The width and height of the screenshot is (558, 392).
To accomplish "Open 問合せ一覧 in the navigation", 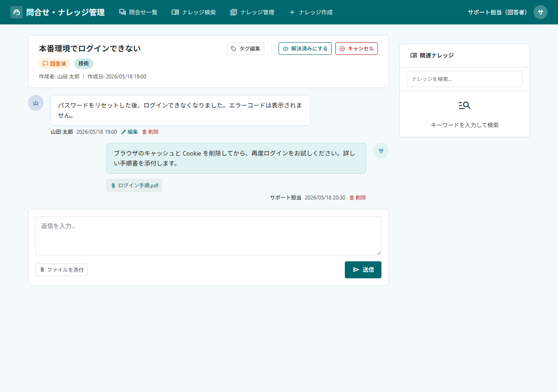I will pyautogui.click(x=138, y=12).
